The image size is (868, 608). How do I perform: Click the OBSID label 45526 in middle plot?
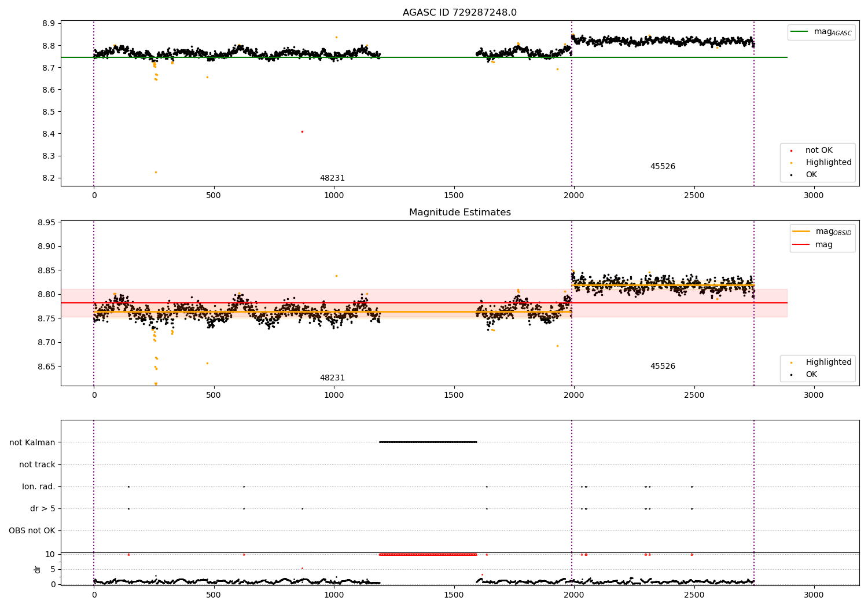(x=663, y=367)
